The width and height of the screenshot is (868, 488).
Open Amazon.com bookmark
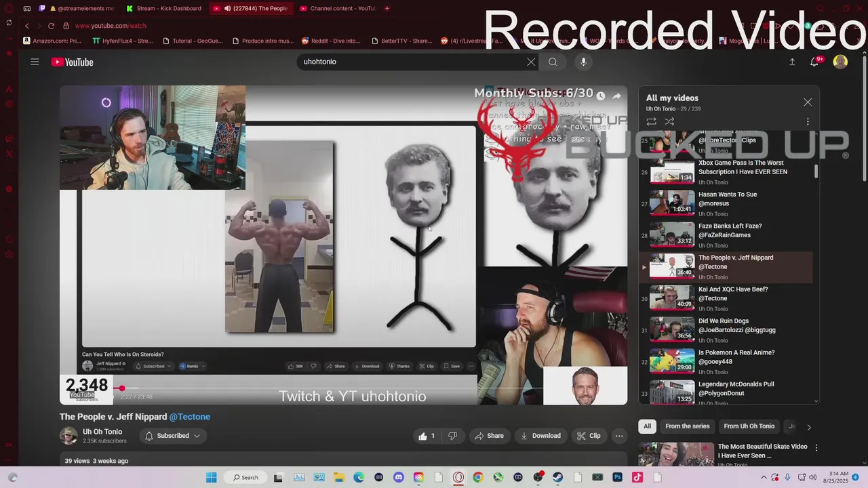(x=52, y=41)
